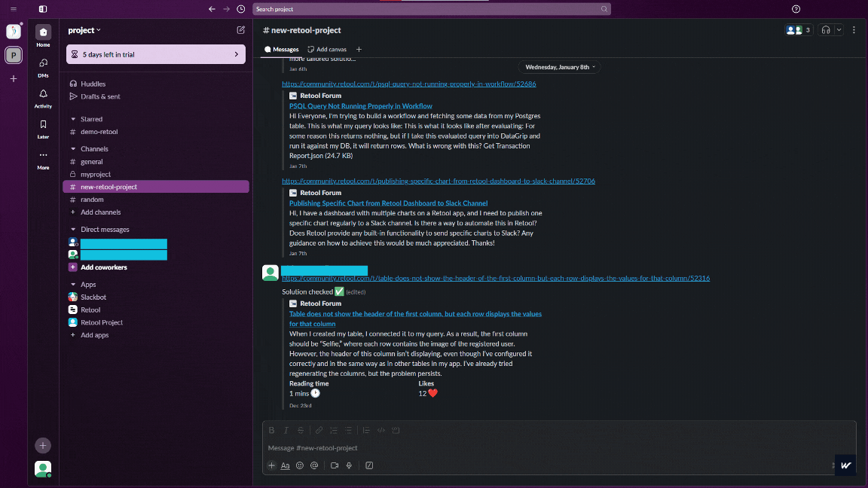Collapse the Direct messages section
The height and width of the screenshot is (488, 868).
(x=73, y=229)
